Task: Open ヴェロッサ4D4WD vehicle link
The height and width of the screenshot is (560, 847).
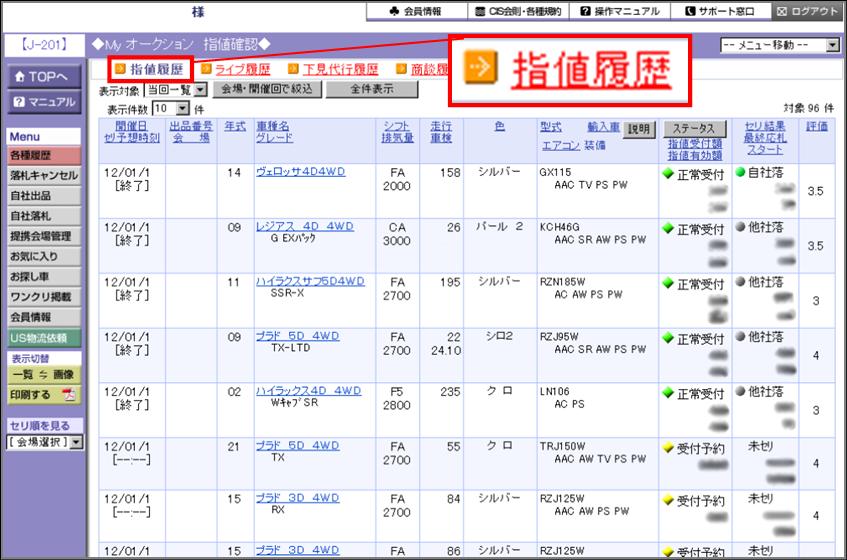Action: point(301,171)
